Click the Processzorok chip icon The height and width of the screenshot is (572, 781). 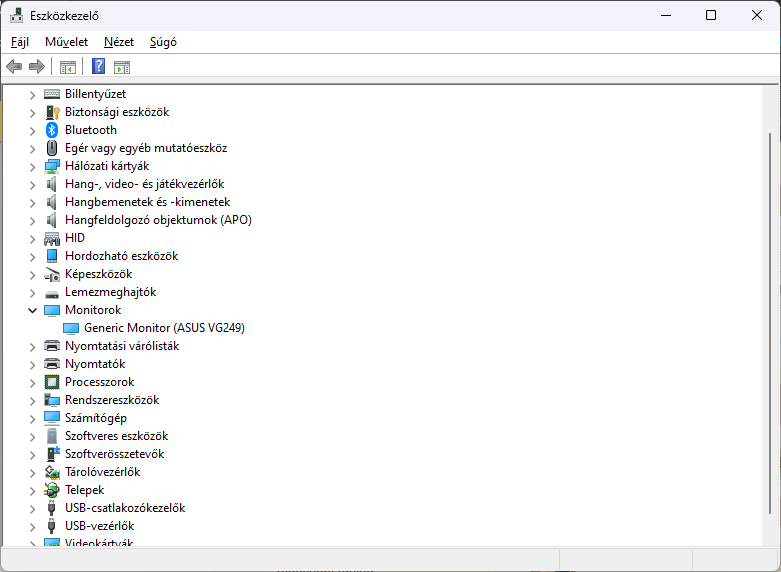pos(52,382)
